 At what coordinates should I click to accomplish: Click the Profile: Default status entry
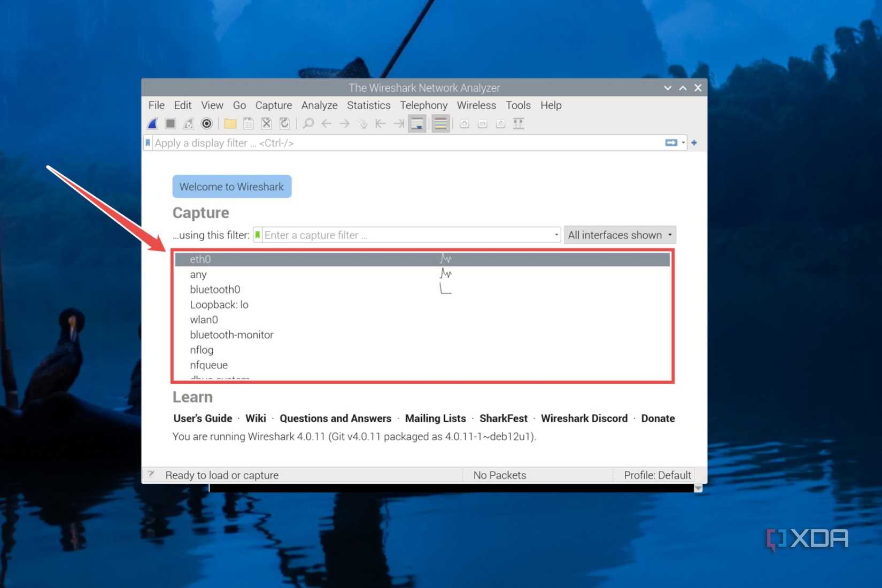[657, 475]
